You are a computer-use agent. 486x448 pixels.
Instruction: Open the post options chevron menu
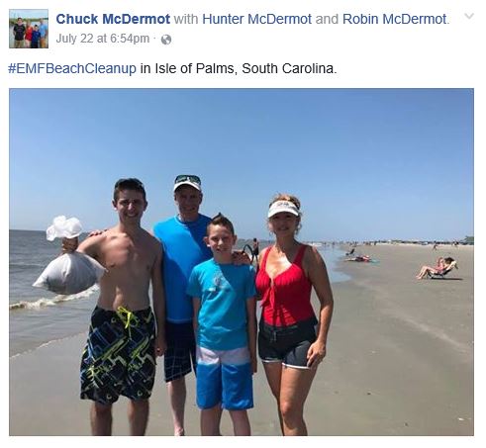point(469,16)
